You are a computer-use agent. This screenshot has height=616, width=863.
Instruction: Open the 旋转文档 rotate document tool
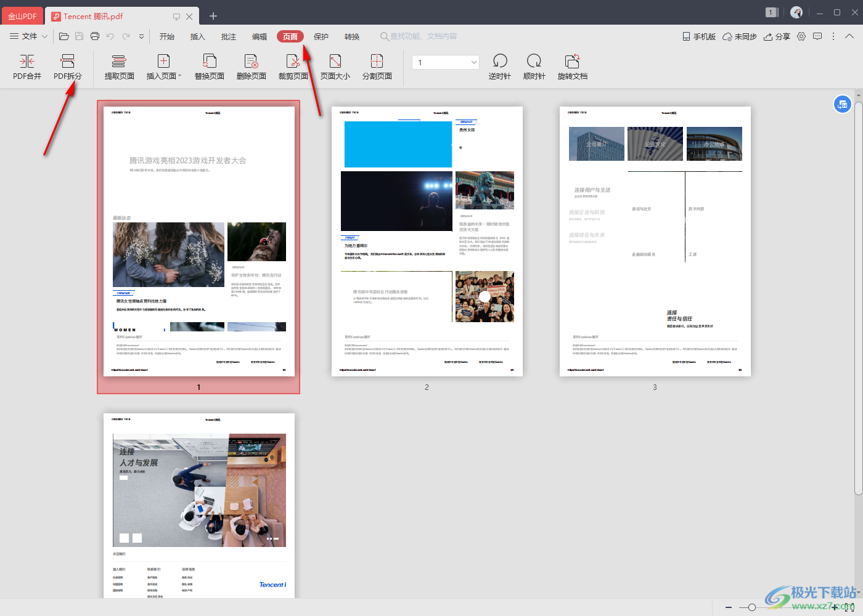tap(573, 68)
